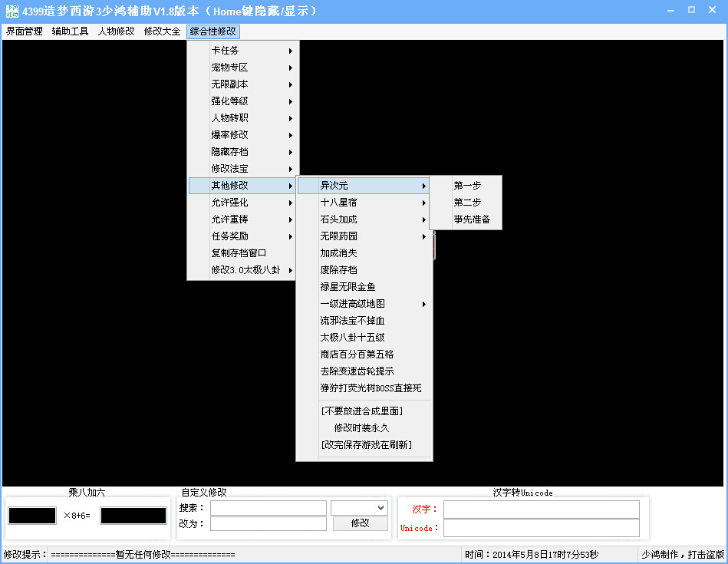Image resolution: width=728 pixels, height=564 pixels.
Task: Choose 太极八卦十五级 menu item
Action: coord(364,338)
